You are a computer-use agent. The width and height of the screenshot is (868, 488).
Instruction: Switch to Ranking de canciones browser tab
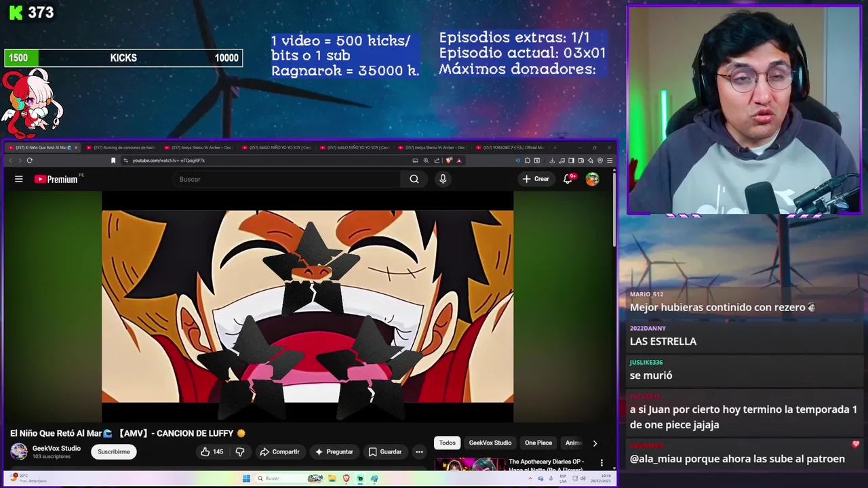click(x=122, y=147)
